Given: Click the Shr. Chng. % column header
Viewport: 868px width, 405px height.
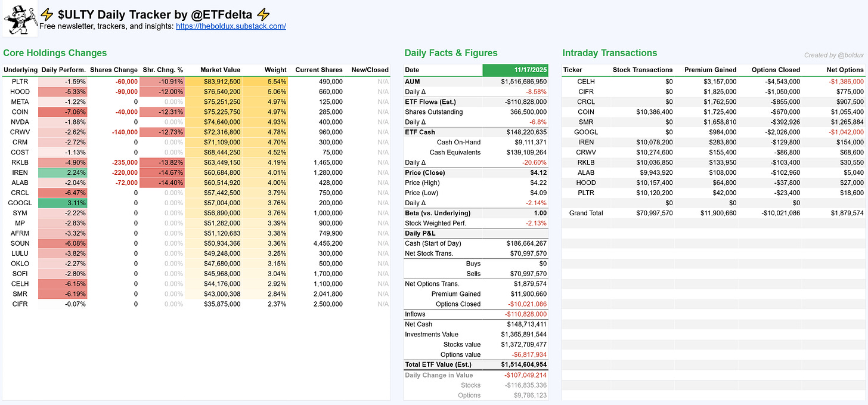Looking at the screenshot, I should tap(163, 70).
